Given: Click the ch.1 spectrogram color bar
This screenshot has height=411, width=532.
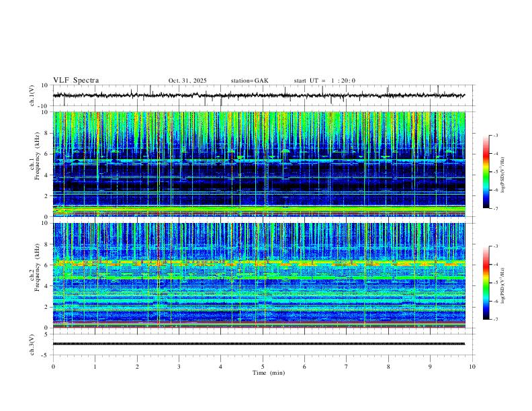Looking at the screenshot, I should click(x=486, y=172).
